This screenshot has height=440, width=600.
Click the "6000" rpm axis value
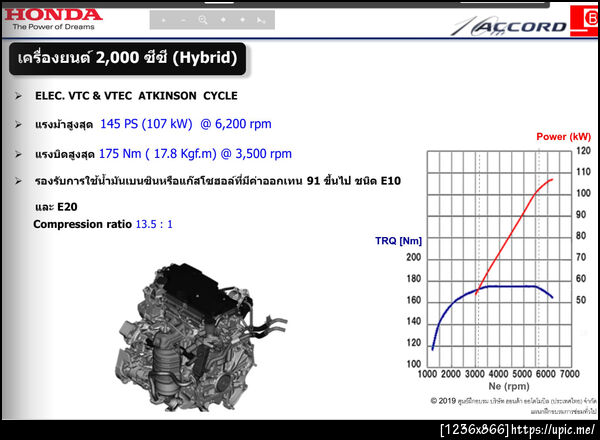point(546,374)
